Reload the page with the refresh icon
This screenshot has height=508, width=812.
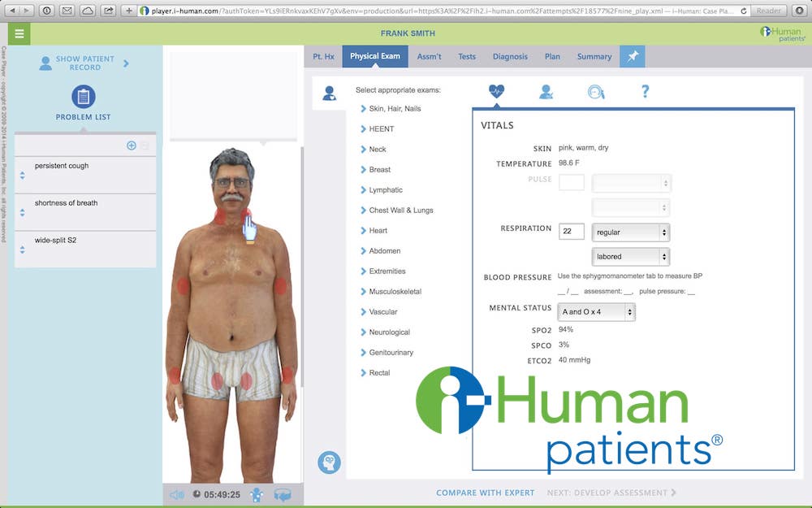[744, 11]
